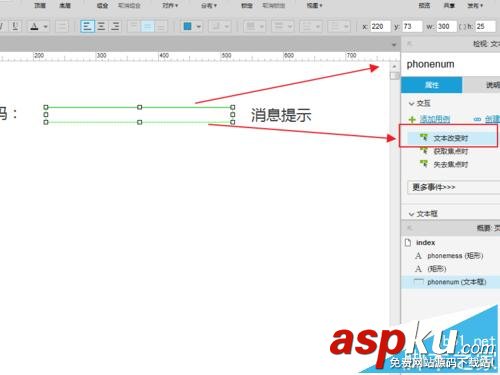Screen dimensions: 500x375
Task: Click 取消组合 ungroup button
Action: pos(129,5)
